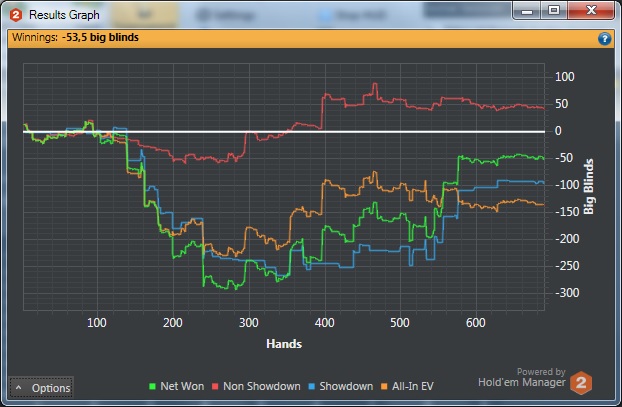Click the orange All-In EV color square

384,386
